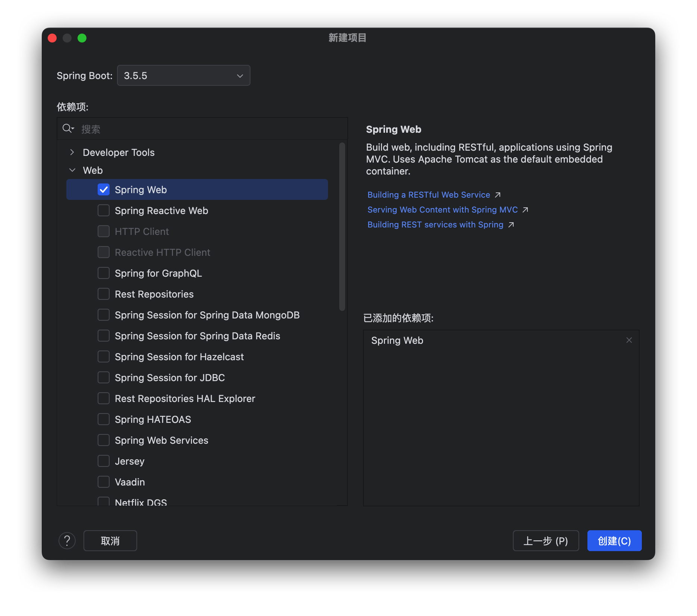Enable Spring Session for Spring Data Redis
Image resolution: width=697 pixels, height=616 pixels.
[x=104, y=336]
